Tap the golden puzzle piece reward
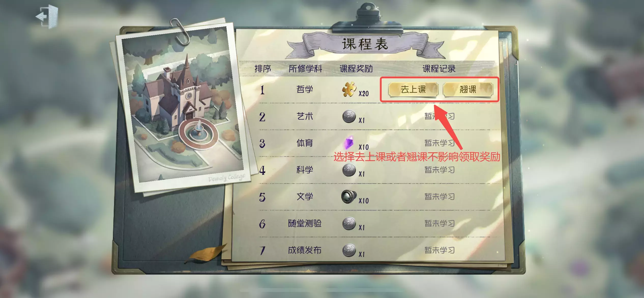The image size is (644, 298). click(x=349, y=89)
